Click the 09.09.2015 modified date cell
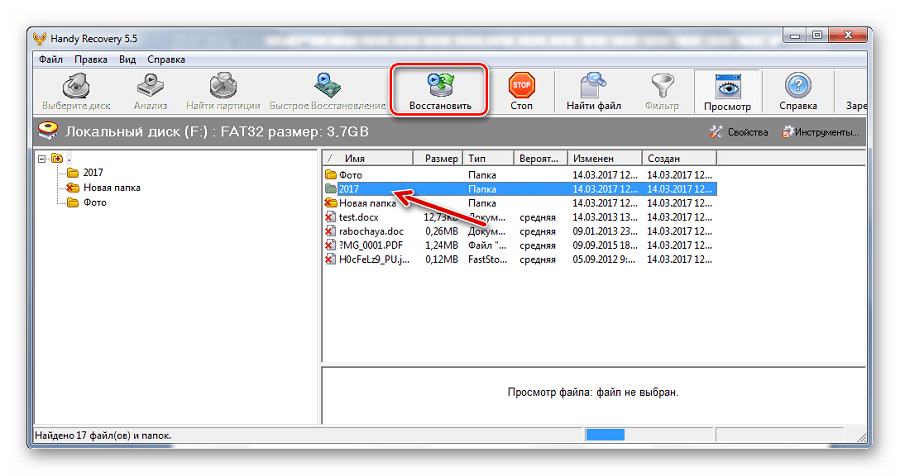 (605, 245)
